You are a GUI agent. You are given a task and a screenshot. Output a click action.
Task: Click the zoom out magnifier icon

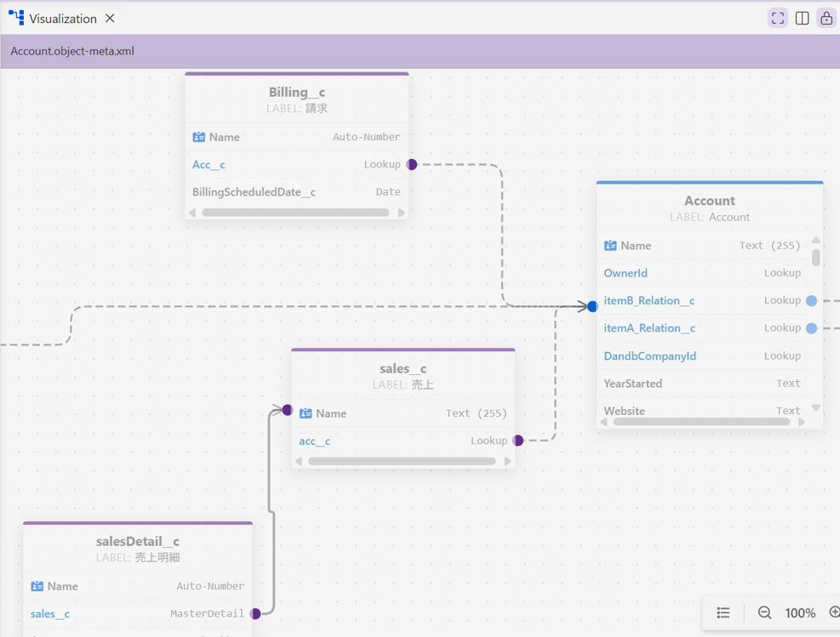(x=764, y=612)
